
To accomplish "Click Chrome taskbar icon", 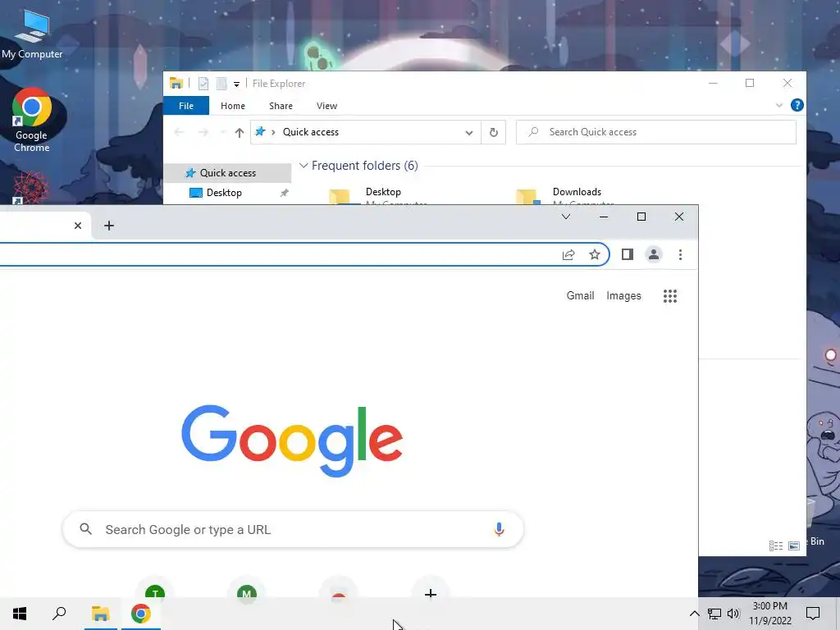I will click(x=140, y=614).
